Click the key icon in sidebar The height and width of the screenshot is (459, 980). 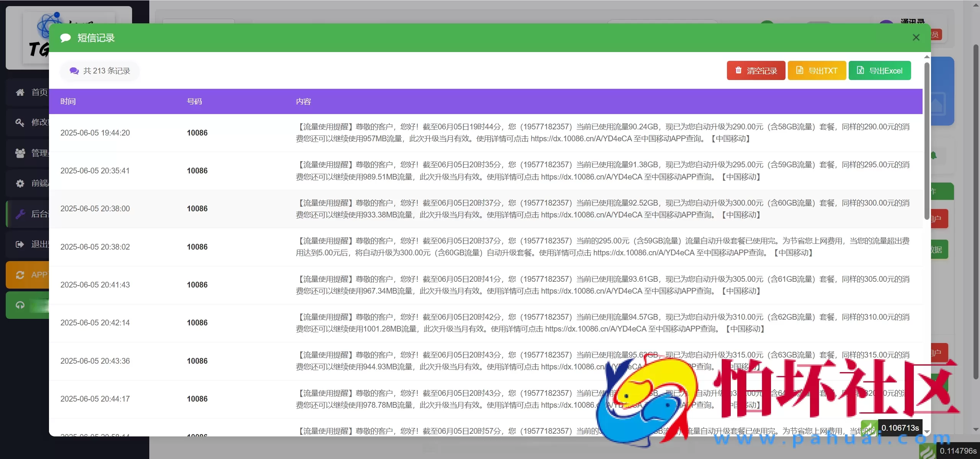pyautogui.click(x=20, y=123)
